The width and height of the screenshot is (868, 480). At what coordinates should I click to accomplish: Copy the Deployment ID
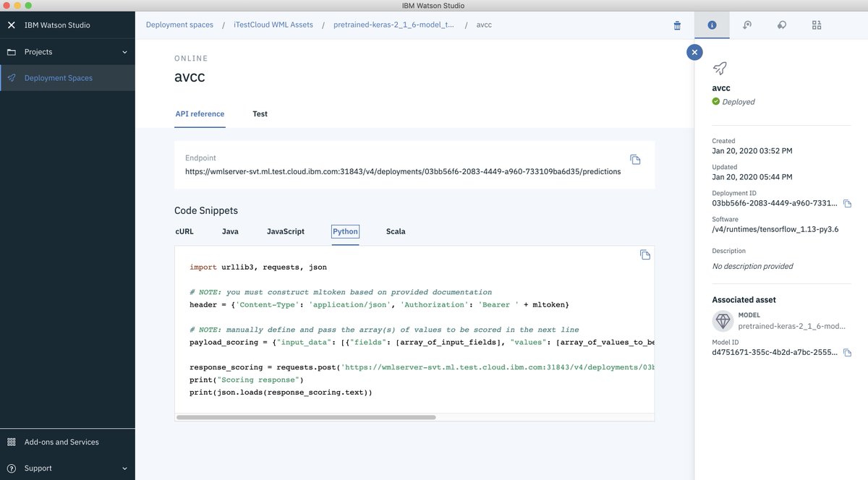click(848, 204)
